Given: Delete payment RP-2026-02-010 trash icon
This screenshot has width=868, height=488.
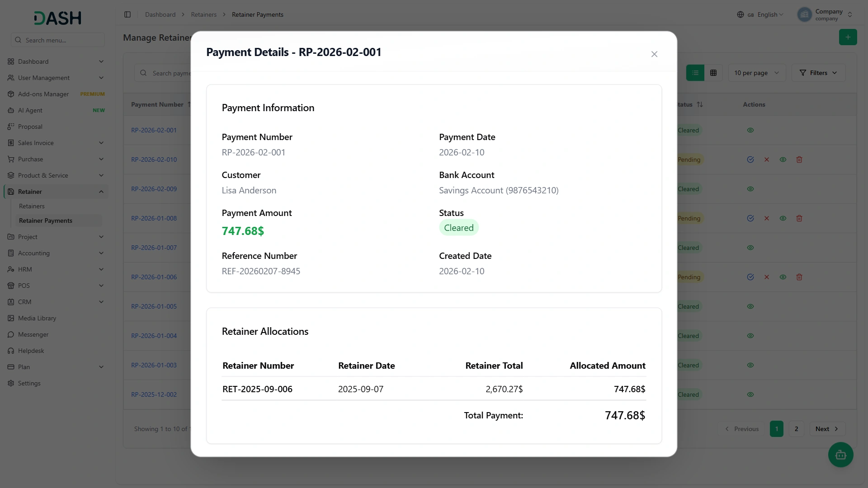Looking at the screenshot, I should coord(799,160).
